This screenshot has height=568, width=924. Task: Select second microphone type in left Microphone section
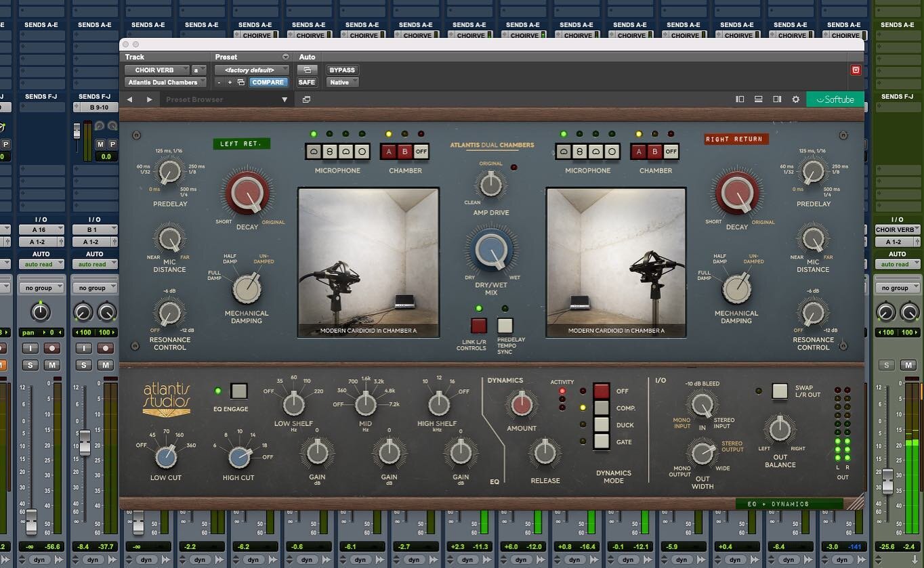click(x=330, y=152)
